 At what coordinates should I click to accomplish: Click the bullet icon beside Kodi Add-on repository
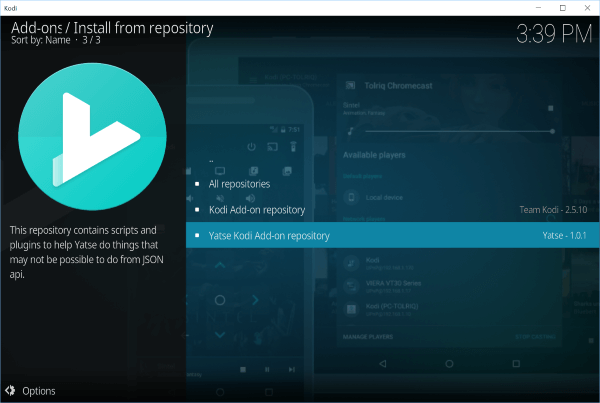click(x=197, y=210)
